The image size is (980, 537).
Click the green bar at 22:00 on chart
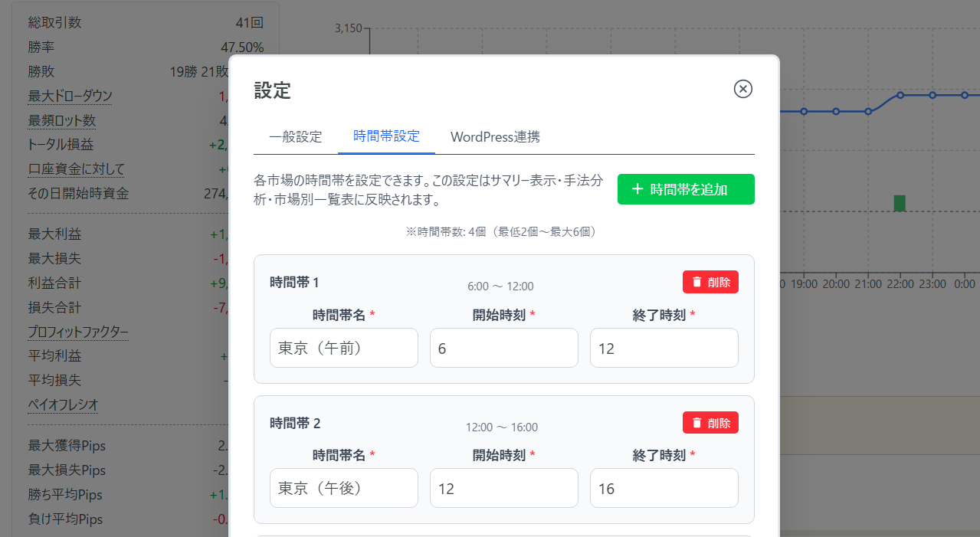(900, 203)
